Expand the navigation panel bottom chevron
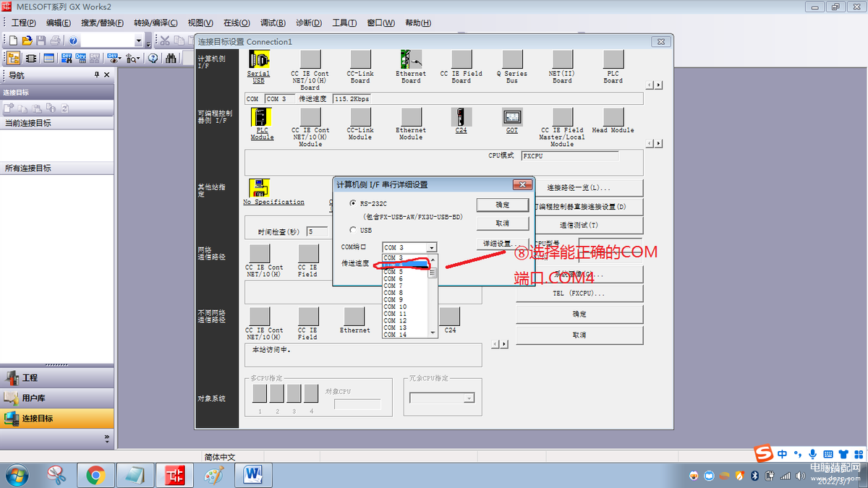868x488 pixels. pos(107,437)
